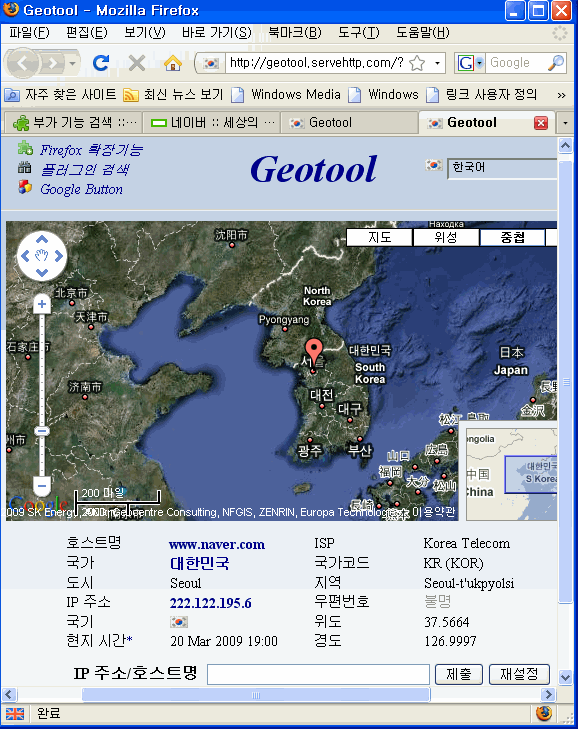Click the UK flag icon in status bar

click(14, 714)
